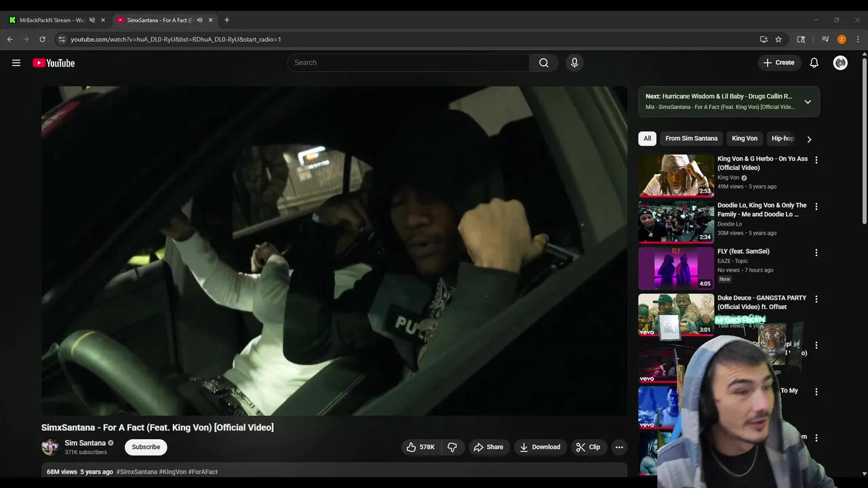
Task: Open the YouTube guide hamburger menu
Action: 16,63
